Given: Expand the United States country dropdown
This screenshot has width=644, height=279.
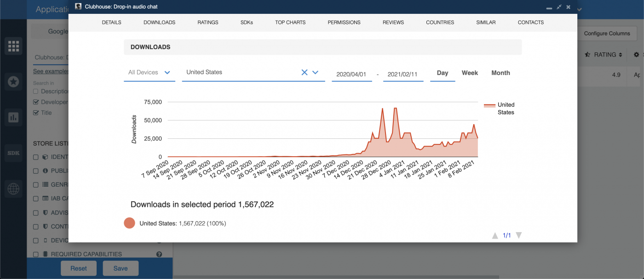Looking at the screenshot, I should coord(316,72).
